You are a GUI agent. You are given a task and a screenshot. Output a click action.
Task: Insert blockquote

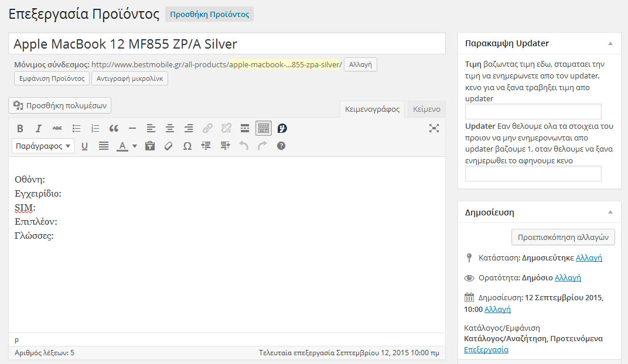coord(114,128)
